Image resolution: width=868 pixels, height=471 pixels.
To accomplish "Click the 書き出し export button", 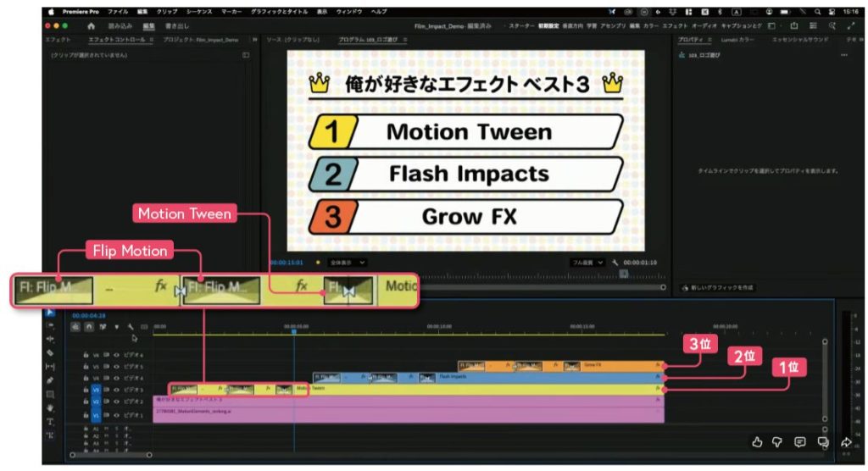I will click(177, 26).
